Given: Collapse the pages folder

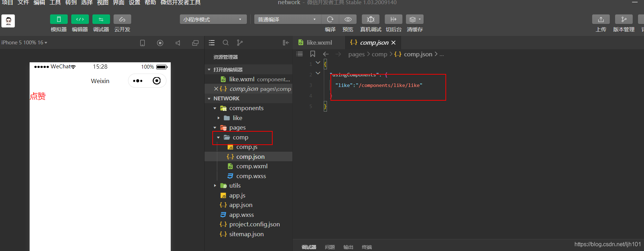Looking at the screenshot, I should click(215, 128).
